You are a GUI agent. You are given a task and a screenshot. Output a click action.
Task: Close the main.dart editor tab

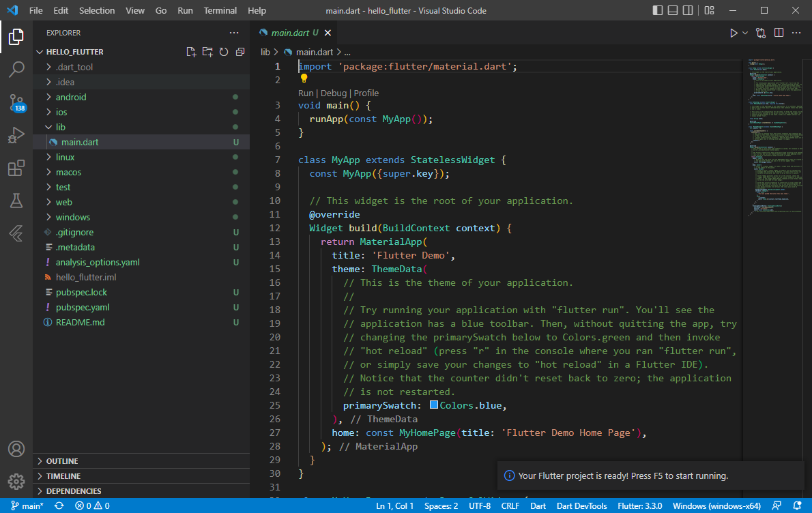tap(328, 33)
